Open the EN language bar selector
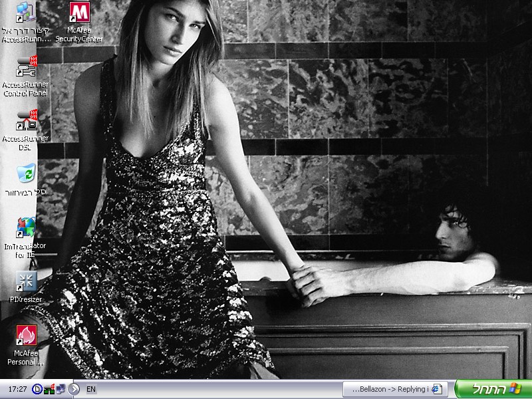The image size is (532, 399). pyautogui.click(x=91, y=389)
